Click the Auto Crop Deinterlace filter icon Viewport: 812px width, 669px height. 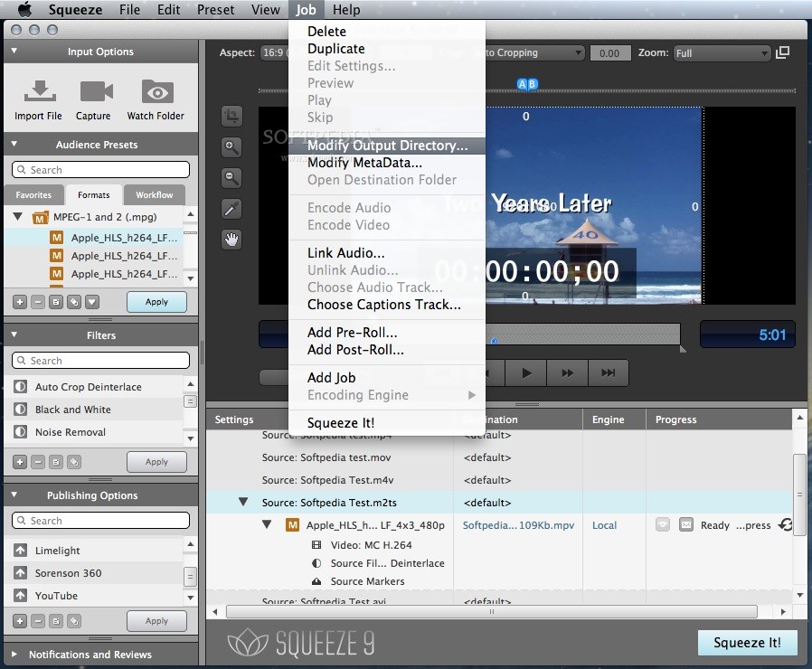(x=20, y=386)
